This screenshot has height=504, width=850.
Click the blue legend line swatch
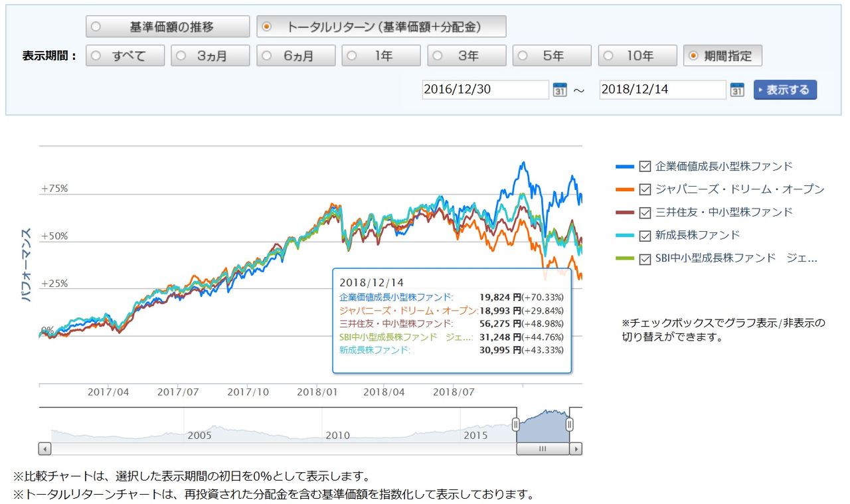pyautogui.click(x=625, y=167)
